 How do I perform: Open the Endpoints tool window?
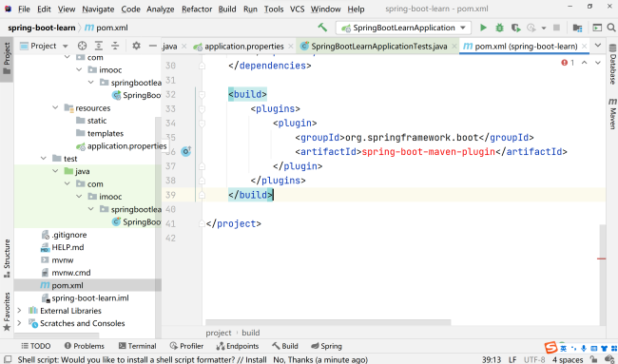(238, 346)
